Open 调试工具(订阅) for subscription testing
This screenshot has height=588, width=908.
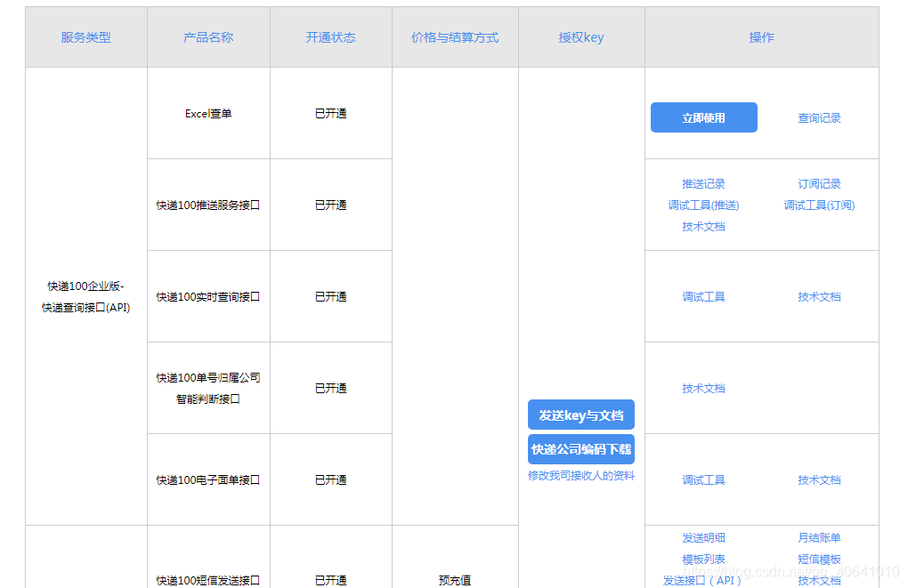coord(818,205)
